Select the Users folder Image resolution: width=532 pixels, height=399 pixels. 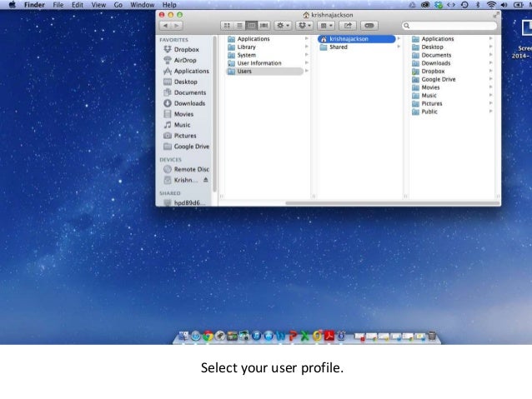click(264, 71)
